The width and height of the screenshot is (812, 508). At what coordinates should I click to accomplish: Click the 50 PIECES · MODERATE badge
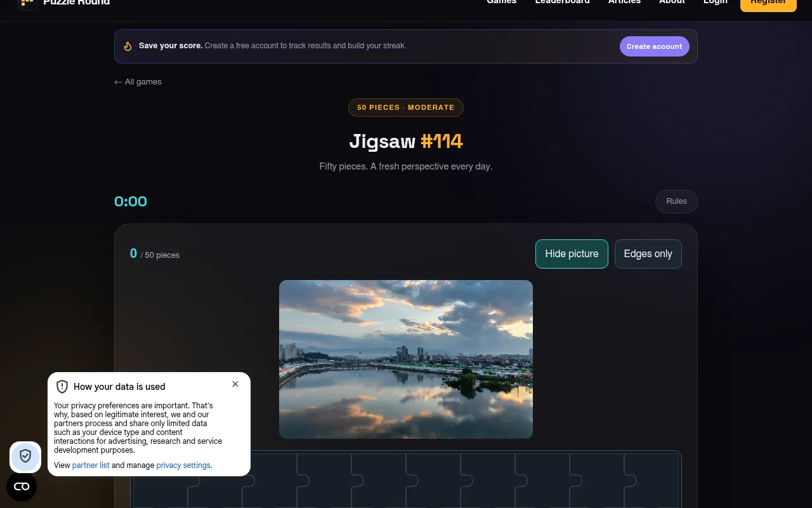point(406,107)
